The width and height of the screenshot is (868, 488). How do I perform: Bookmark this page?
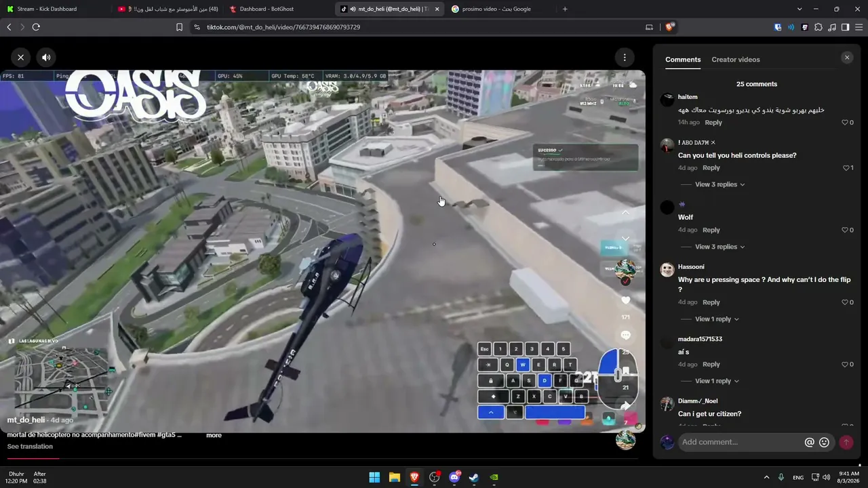[179, 27]
